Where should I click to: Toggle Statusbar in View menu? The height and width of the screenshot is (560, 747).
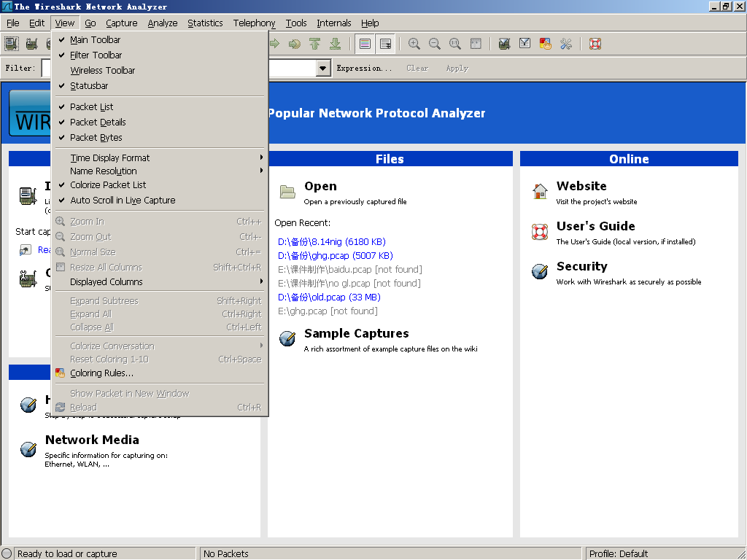click(160, 86)
